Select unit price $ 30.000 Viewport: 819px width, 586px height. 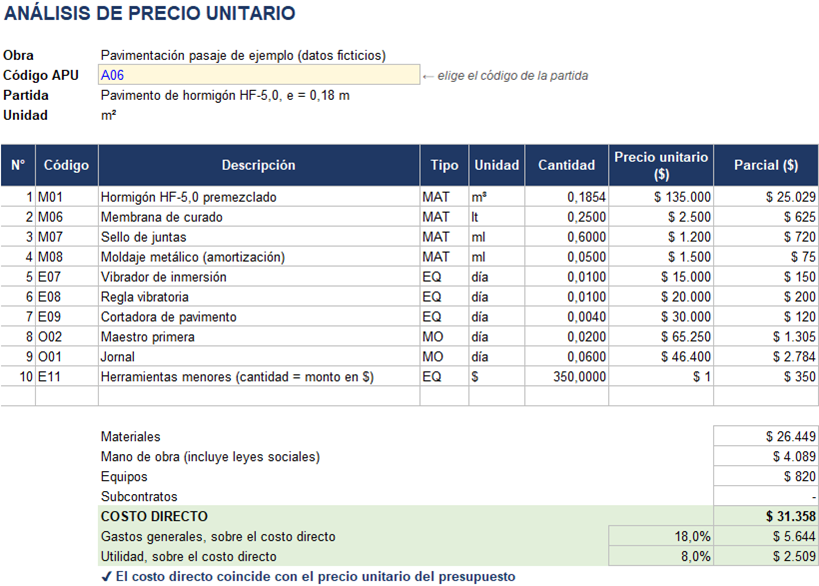pyautogui.click(x=661, y=317)
